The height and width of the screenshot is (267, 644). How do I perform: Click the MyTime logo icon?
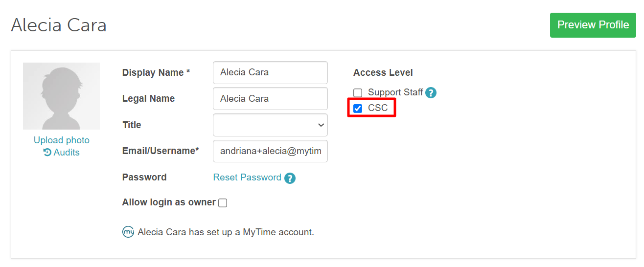point(128,232)
